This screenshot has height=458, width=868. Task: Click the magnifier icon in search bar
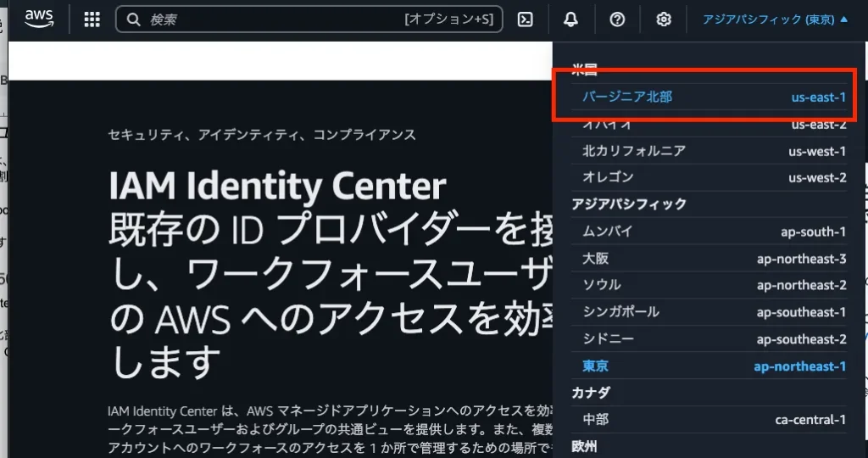point(133,20)
